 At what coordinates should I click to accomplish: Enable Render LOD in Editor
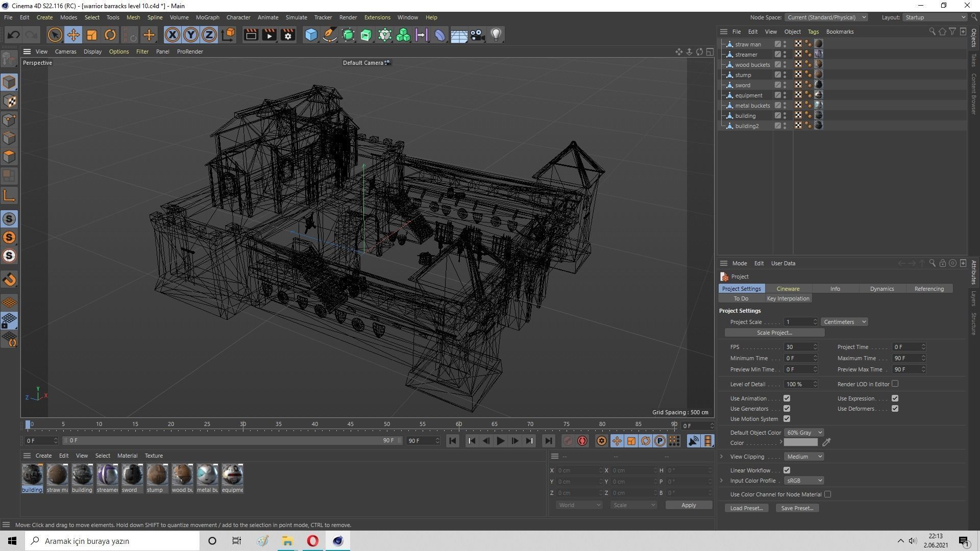tap(895, 384)
